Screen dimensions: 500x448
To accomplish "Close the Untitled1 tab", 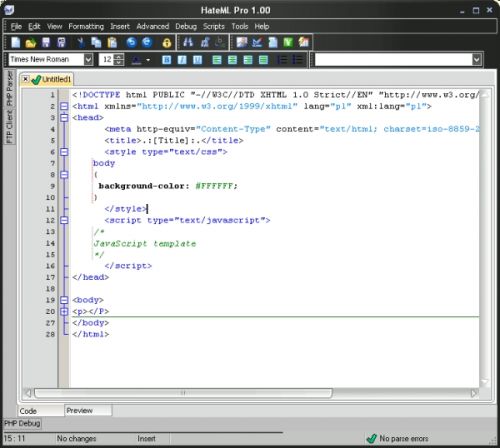I will coord(25,79).
